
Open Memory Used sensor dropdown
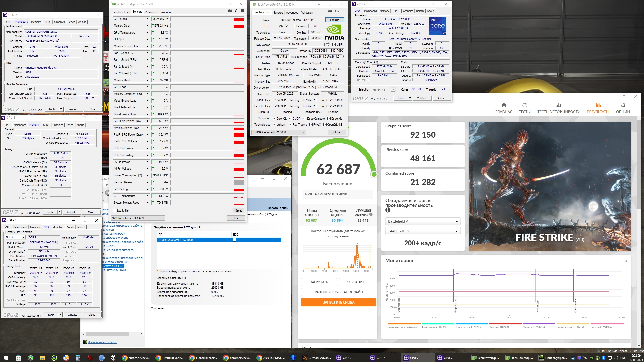pyautogui.click(x=148, y=80)
